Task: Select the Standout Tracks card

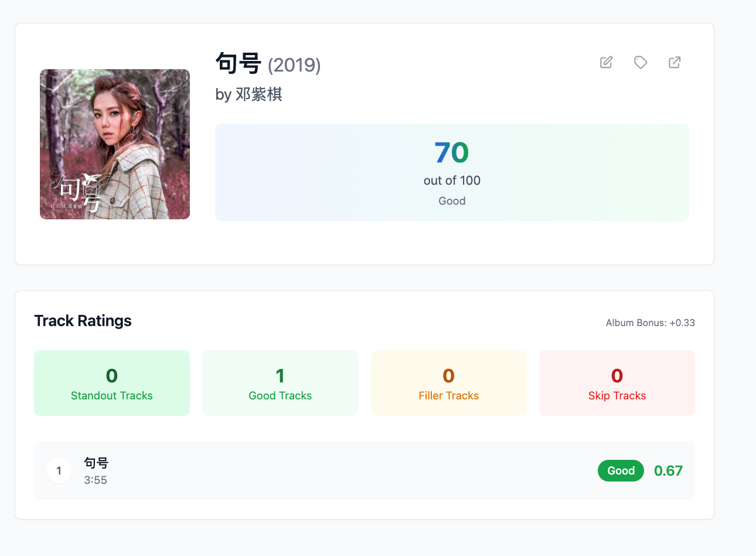Action: [112, 383]
